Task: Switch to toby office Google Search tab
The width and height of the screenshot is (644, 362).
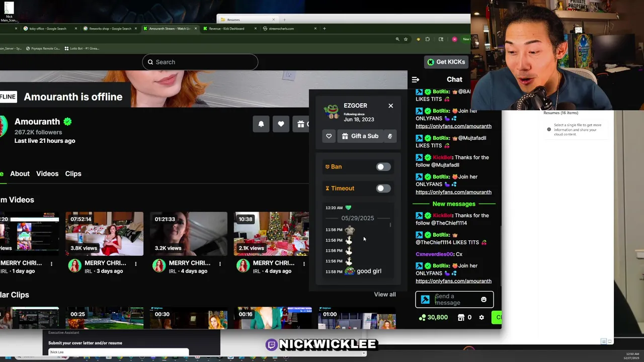Action: 48,29
